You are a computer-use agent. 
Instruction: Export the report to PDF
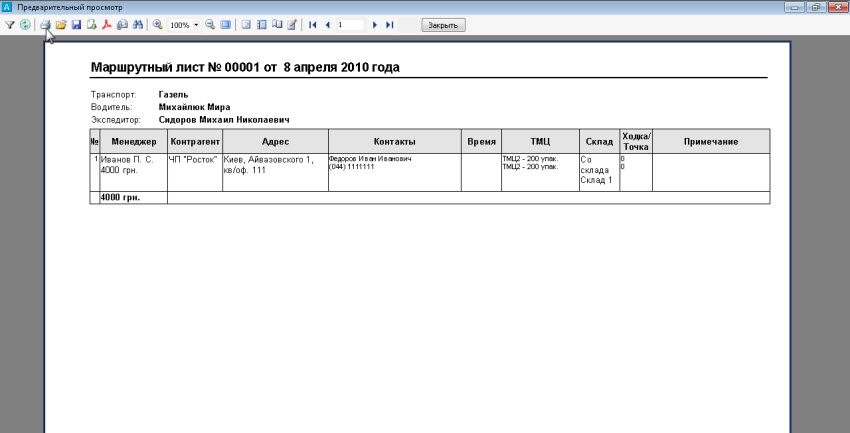pos(106,24)
